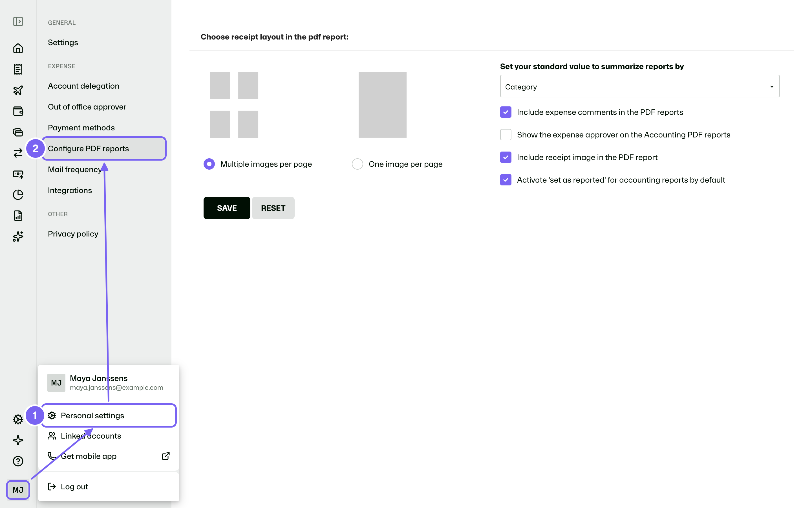Choose Log out from user menu
Screen dimensions: 812x508
[x=109, y=487]
